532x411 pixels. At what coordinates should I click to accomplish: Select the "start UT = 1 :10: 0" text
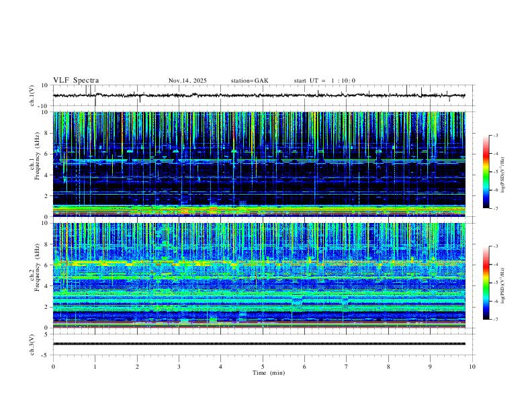coord(324,81)
